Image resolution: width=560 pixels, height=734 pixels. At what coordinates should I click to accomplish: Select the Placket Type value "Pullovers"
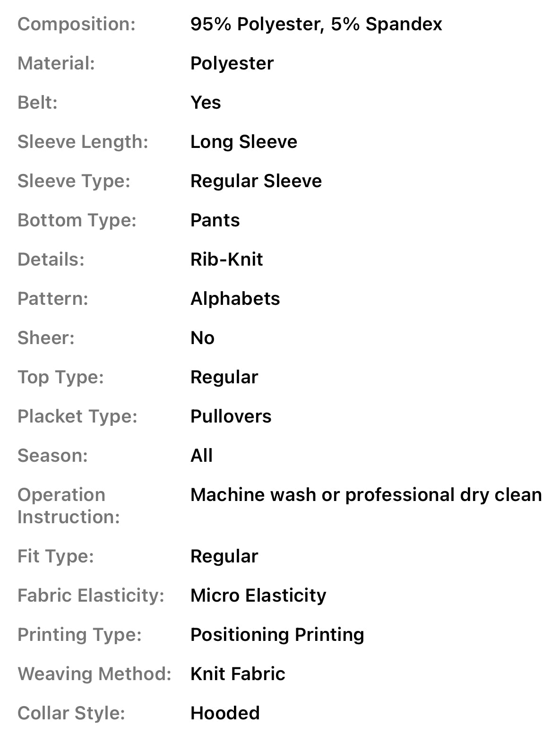[x=231, y=416]
